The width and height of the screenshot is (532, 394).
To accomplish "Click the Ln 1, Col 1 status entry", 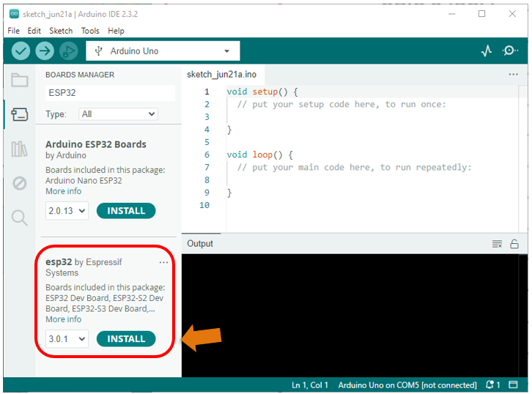I will tap(310, 384).
